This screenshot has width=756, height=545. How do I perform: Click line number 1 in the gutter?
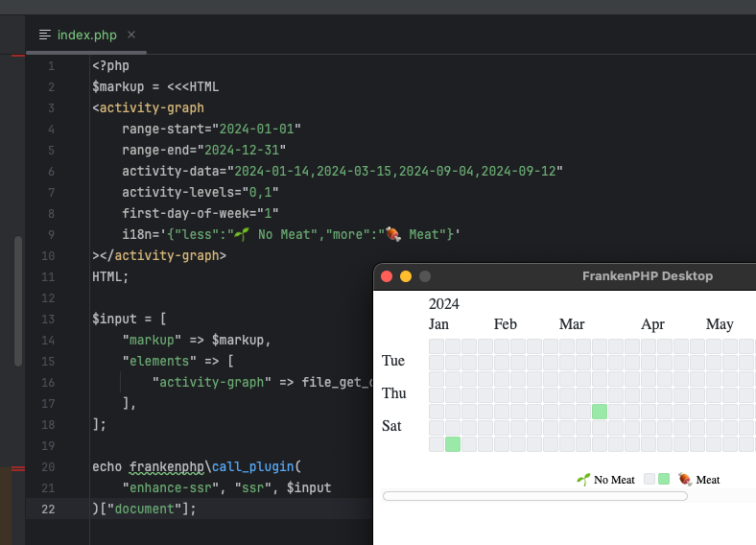[x=51, y=65]
